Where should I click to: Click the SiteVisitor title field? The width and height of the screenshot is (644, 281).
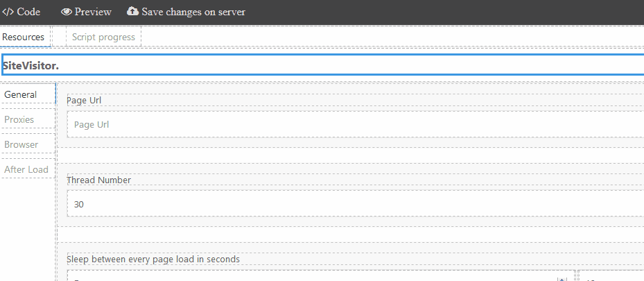tap(322, 65)
